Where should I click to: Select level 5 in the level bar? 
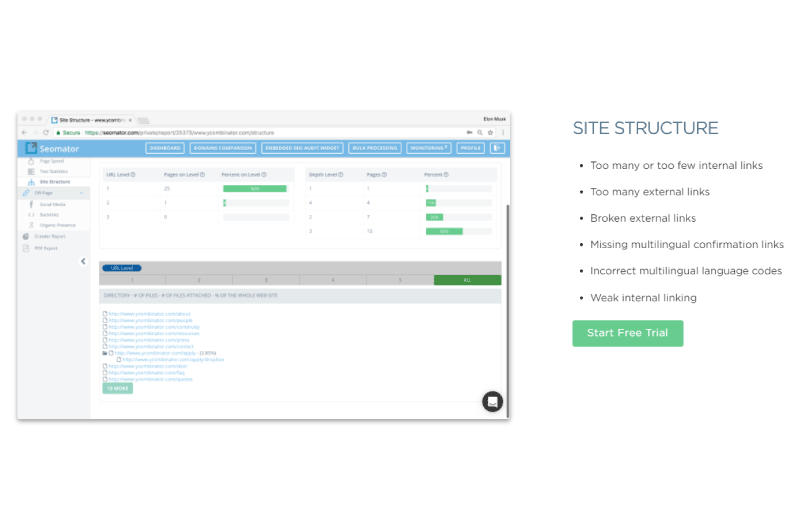click(x=400, y=280)
